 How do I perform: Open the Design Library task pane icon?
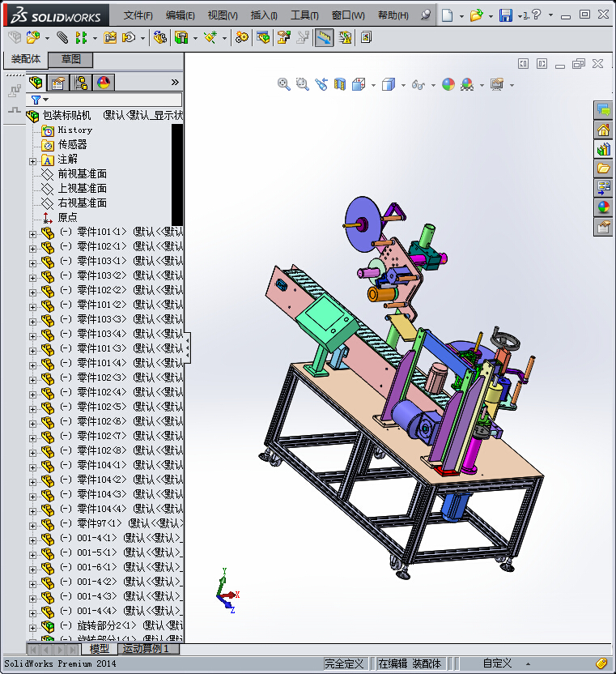click(x=603, y=149)
